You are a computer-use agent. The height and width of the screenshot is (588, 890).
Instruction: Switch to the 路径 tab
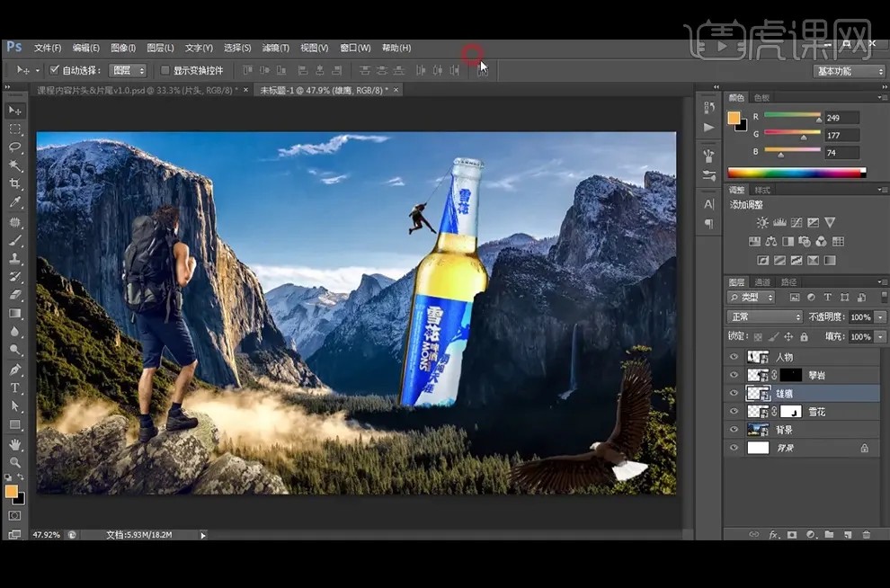(x=789, y=282)
